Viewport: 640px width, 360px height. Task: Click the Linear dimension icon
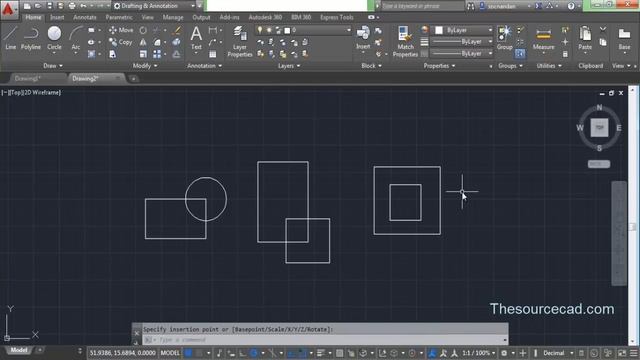click(213, 30)
